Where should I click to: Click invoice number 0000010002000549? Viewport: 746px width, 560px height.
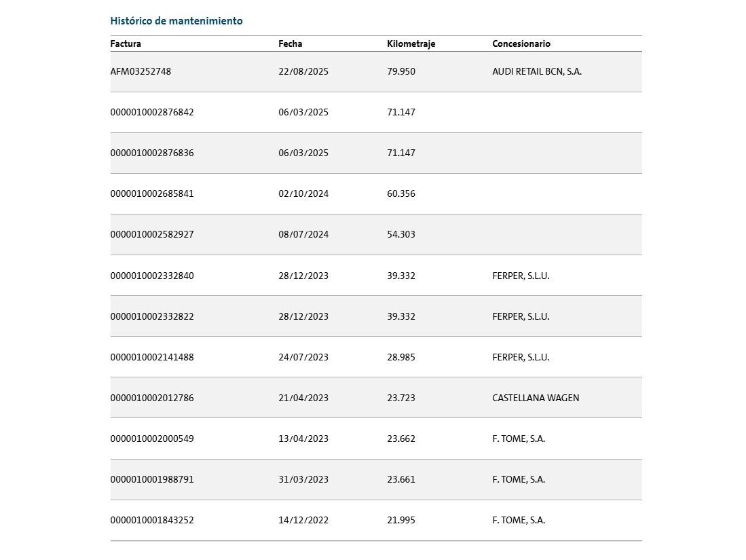152,438
